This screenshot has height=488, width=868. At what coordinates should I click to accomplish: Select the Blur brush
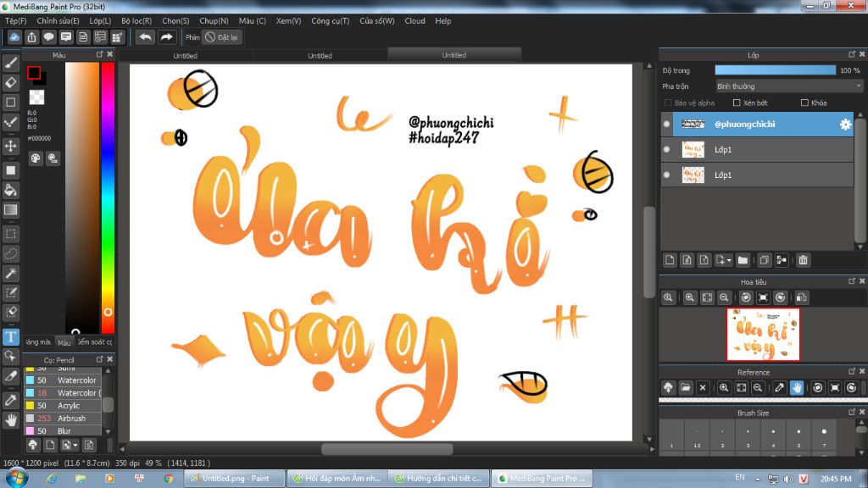tap(63, 431)
